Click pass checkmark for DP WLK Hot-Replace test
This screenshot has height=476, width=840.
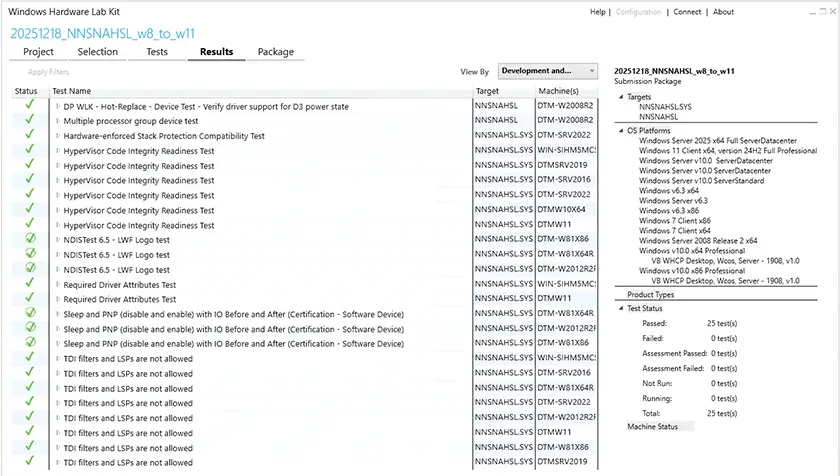click(29, 104)
